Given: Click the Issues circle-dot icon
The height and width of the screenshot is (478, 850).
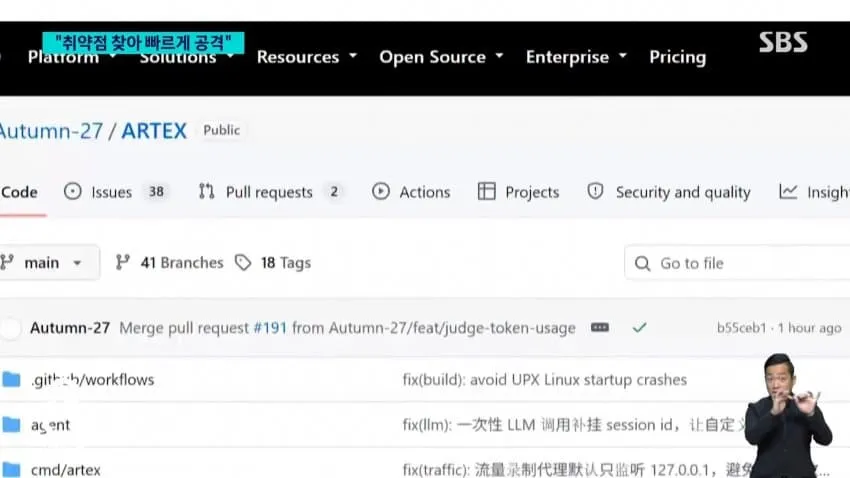Looking at the screenshot, I should 72,191.
